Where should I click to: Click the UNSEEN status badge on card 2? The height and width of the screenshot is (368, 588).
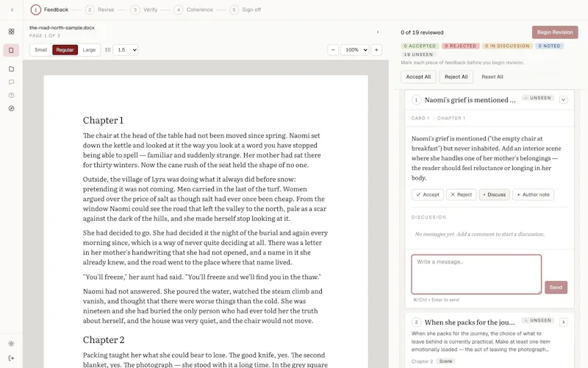[538, 320]
